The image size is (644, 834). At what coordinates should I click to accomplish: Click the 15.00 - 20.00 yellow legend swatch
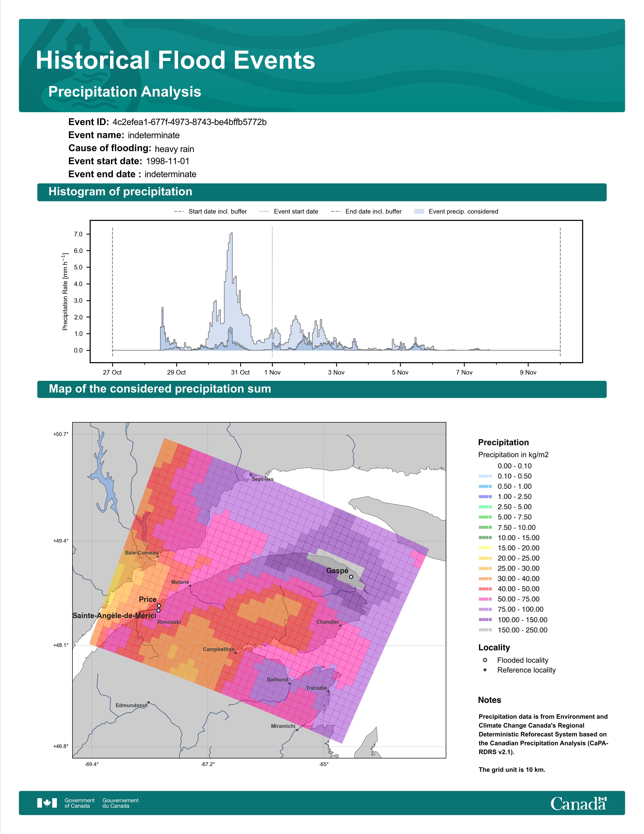coord(485,548)
